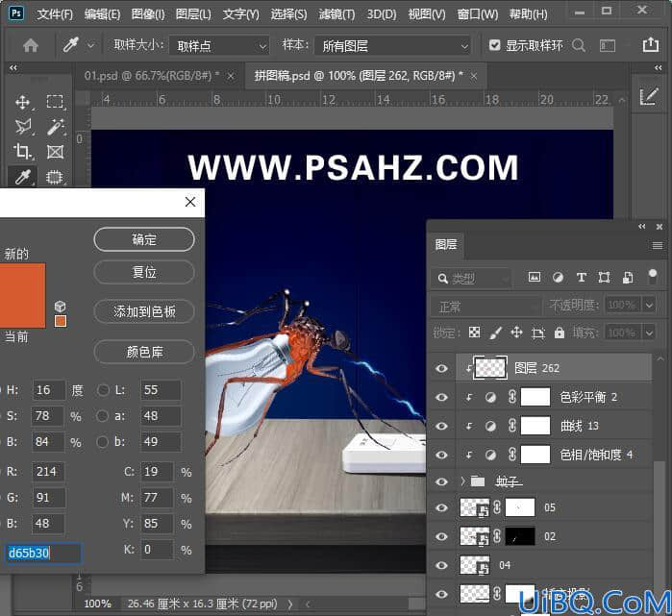Toggle the 显示取样环 checkbox
672x616 pixels.
[494, 45]
